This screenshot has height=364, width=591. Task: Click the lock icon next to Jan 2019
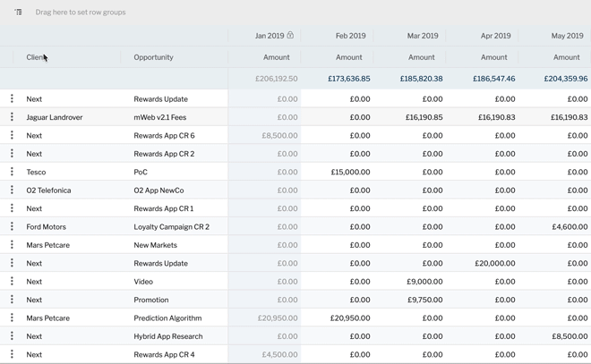click(x=290, y=35)
